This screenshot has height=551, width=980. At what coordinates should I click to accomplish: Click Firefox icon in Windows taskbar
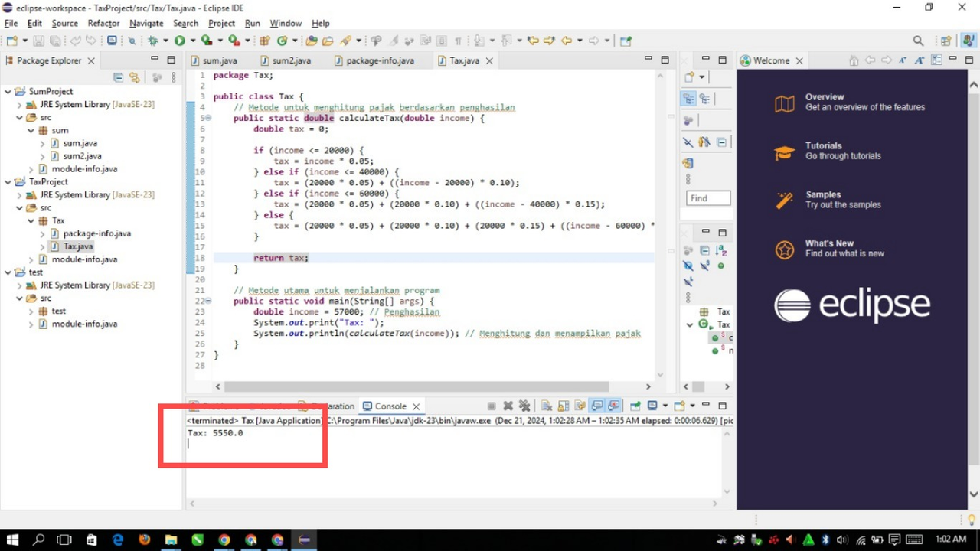point(145,540)
